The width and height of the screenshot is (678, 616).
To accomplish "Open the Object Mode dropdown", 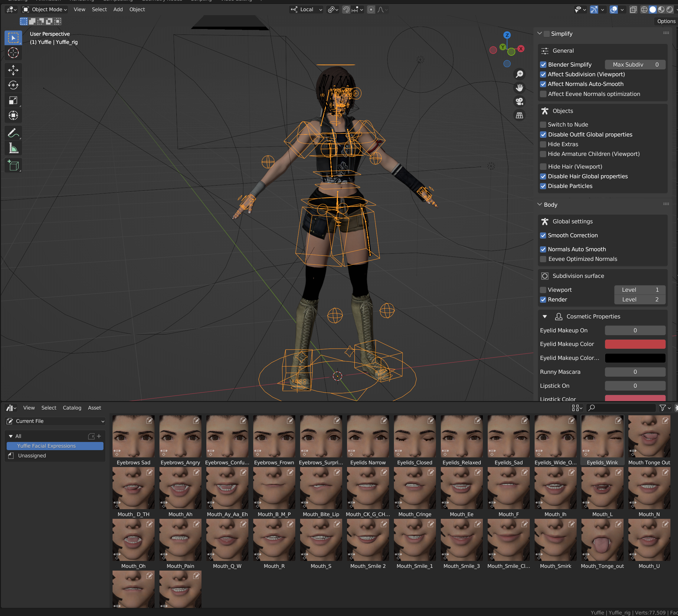I will tap(45, 9).
